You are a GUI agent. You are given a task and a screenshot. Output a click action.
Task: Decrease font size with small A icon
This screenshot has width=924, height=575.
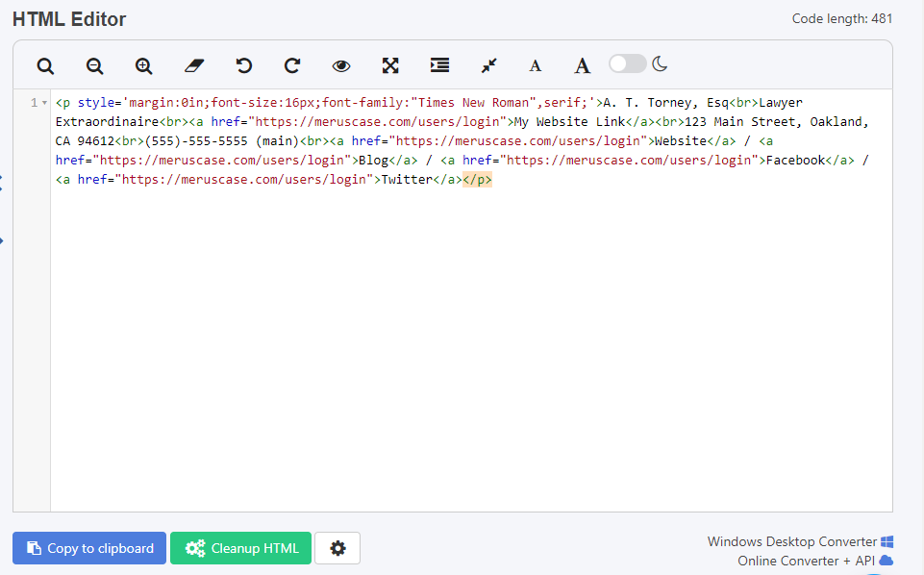point(535,65)
